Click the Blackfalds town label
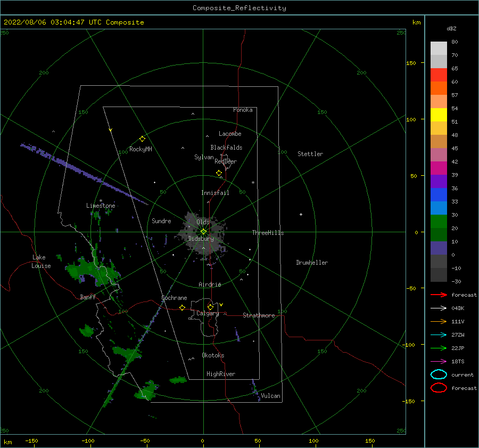 click(226, 148)
